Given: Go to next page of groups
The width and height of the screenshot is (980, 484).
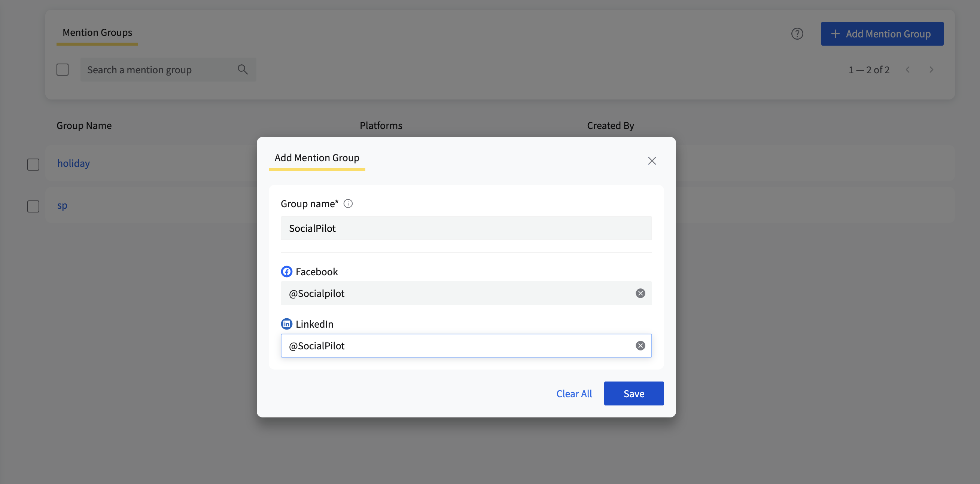Looking at the screenshot, I should pos(931,70).
